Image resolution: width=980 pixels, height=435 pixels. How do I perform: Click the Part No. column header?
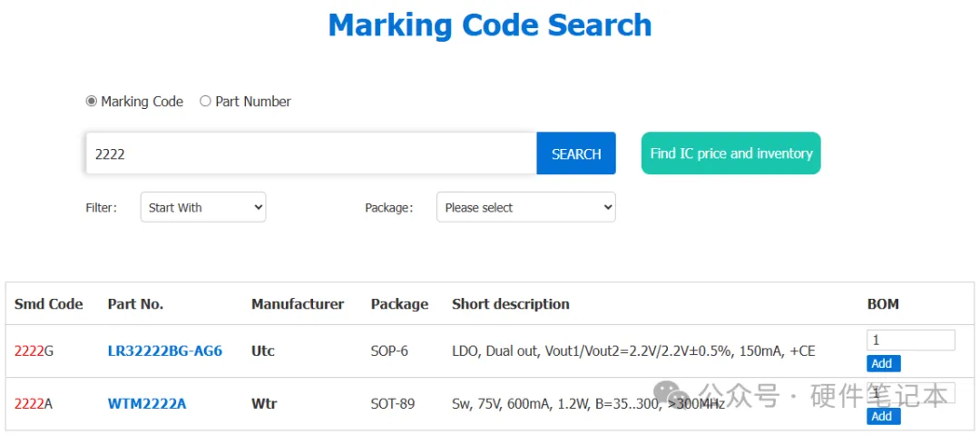pyautogui.click(x=135, y=304)
